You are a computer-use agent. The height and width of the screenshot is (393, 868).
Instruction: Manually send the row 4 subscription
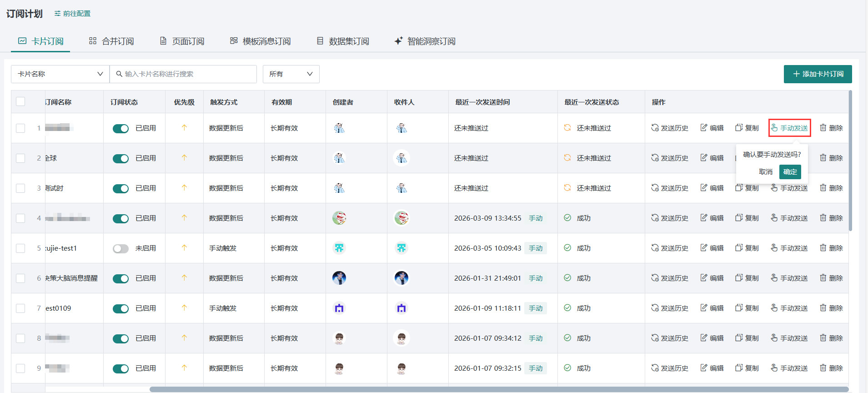(x=789, y=218)
